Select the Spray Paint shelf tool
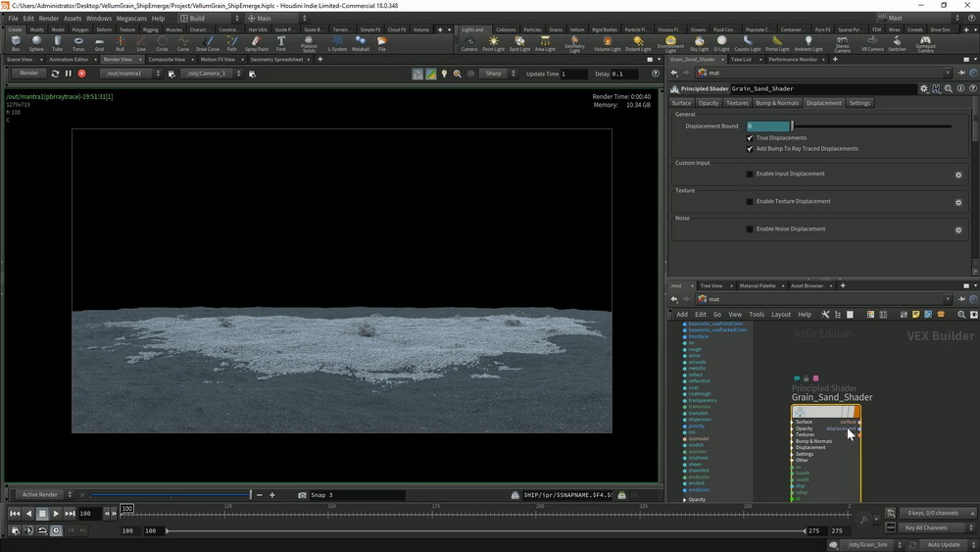The width and height of the screenshot is (980, 552). tap(256, 43)
